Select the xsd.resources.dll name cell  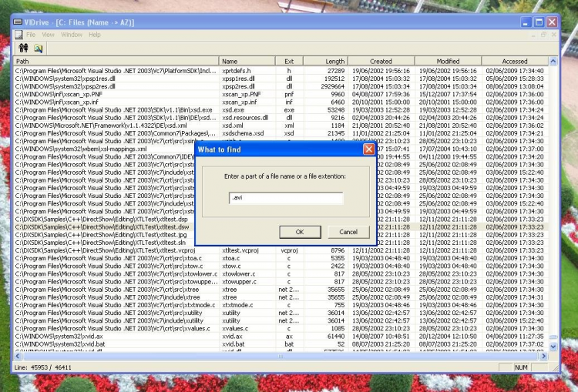[245, 118]
